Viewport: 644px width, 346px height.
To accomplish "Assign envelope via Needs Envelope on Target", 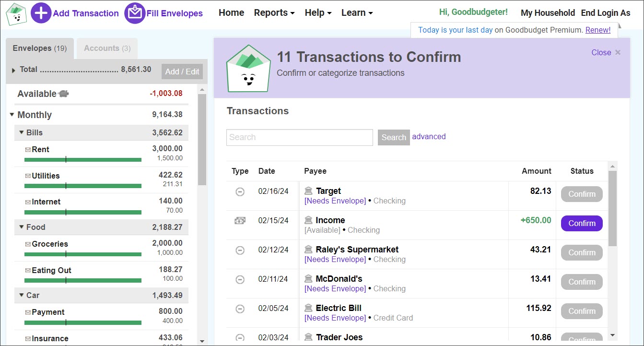I will point(335,201).
